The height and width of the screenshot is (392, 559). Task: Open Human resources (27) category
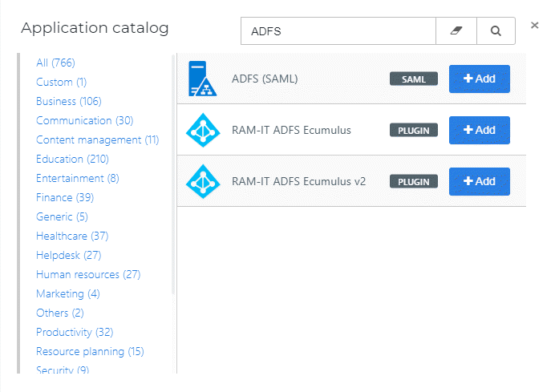coord(88,274)
